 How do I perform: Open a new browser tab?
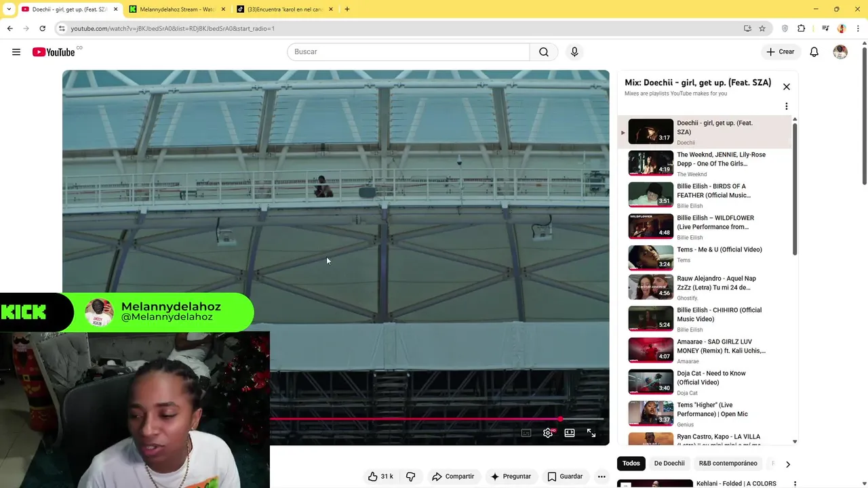pos(347,9)
